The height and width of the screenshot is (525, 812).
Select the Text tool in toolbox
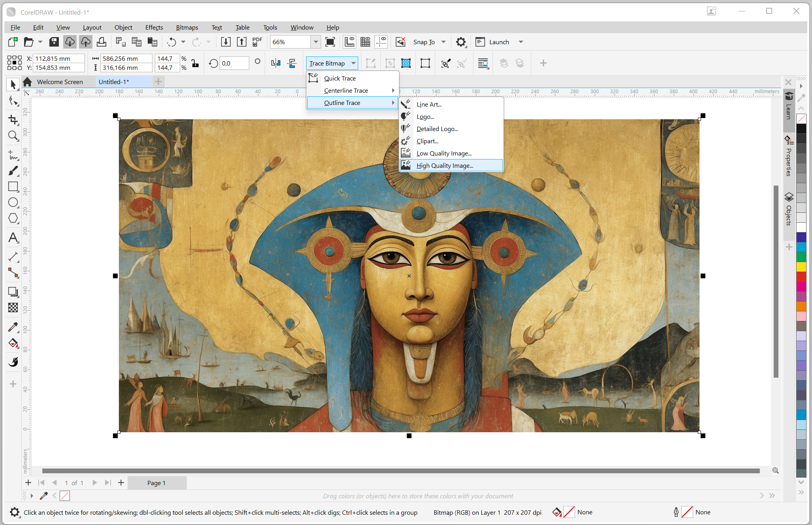[13, 238]
